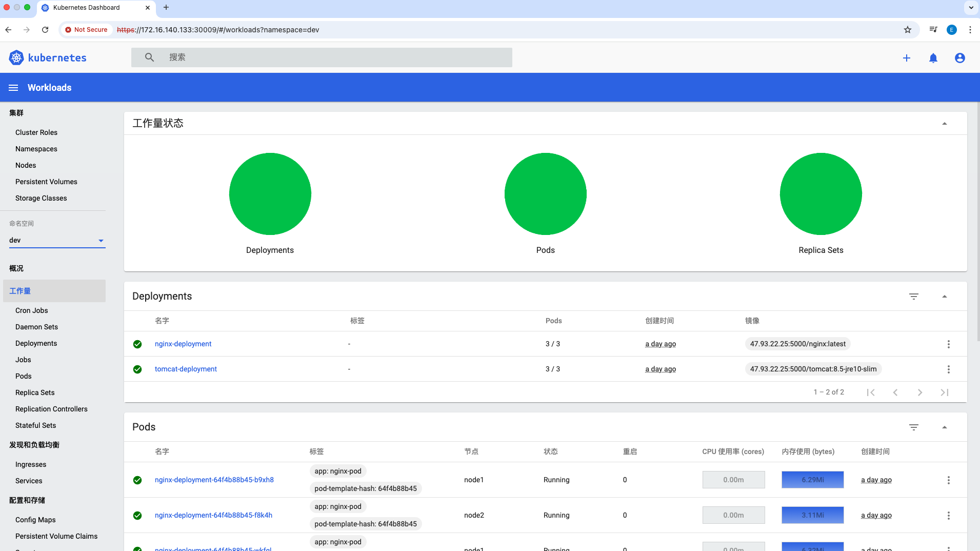Open Stateful Sets in sidebar
Image resolution: width=980 pixels, height=551 pixels.
point(35,425)
